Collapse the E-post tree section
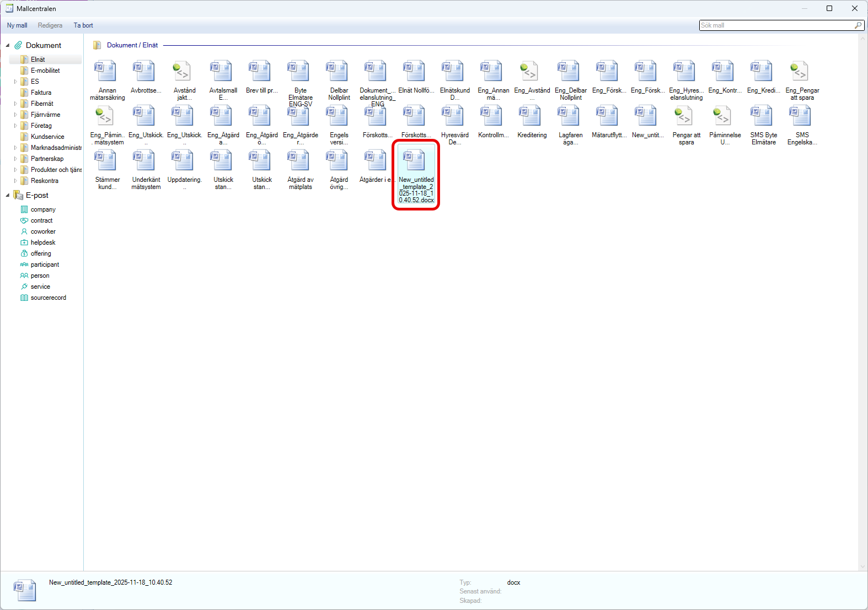This screenshot has height=610, width=868. (x=8, y=195)
